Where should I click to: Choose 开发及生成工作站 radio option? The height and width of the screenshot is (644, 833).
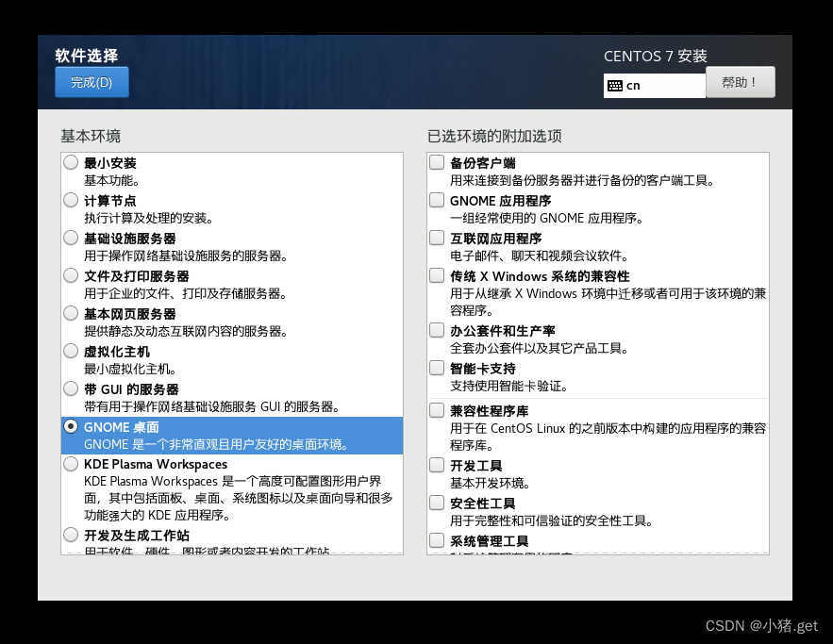tap(71, 534)
